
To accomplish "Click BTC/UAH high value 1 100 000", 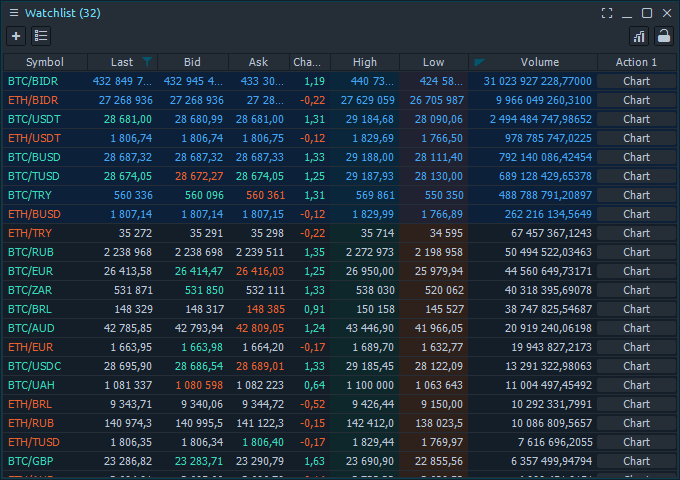I will [370, 385].
